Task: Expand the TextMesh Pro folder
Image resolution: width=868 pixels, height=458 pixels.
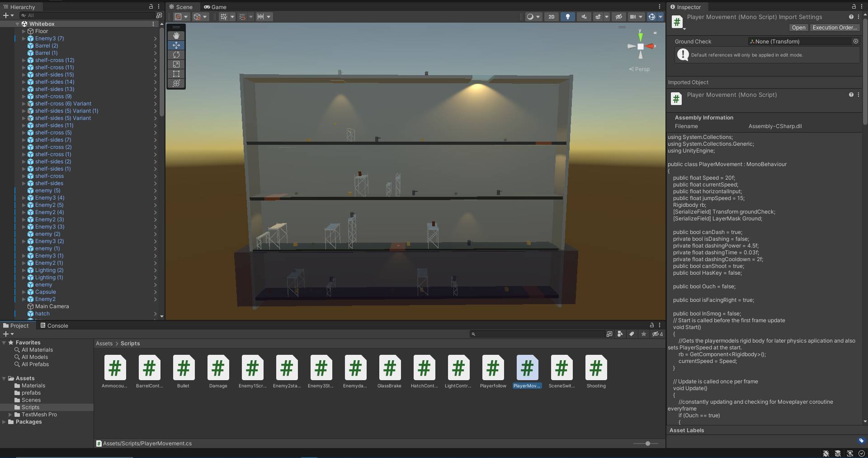Action: click(x=10, y=415)
